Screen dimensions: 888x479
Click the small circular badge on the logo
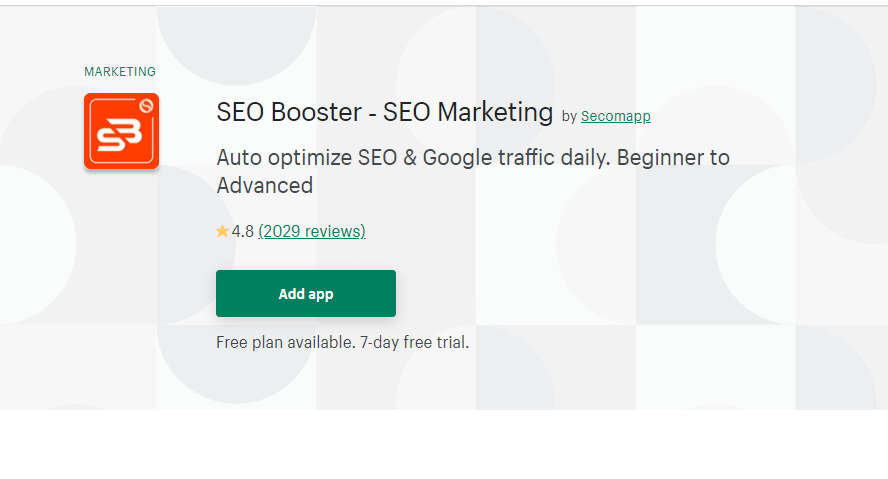[147, 106]
